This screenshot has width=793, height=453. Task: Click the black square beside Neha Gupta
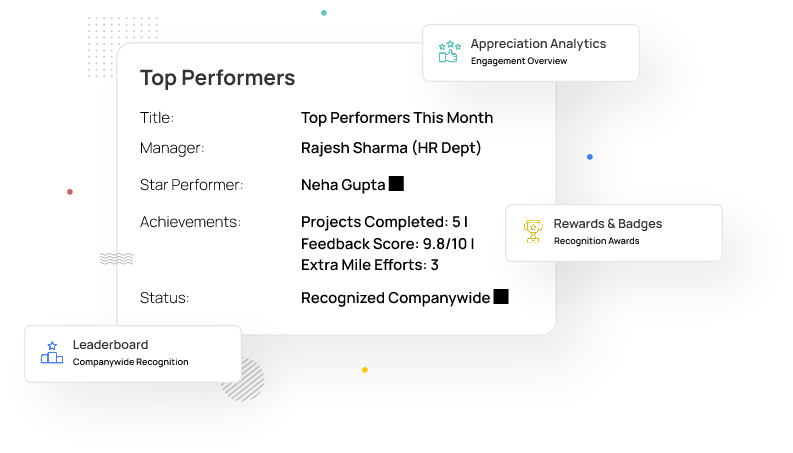pyautogui.click(x=396, y=184)
